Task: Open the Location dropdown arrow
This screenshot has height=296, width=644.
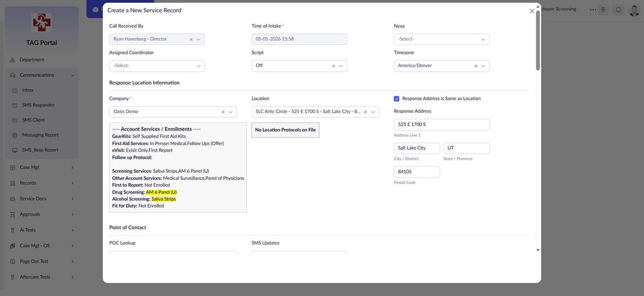Action: [373, 112]
